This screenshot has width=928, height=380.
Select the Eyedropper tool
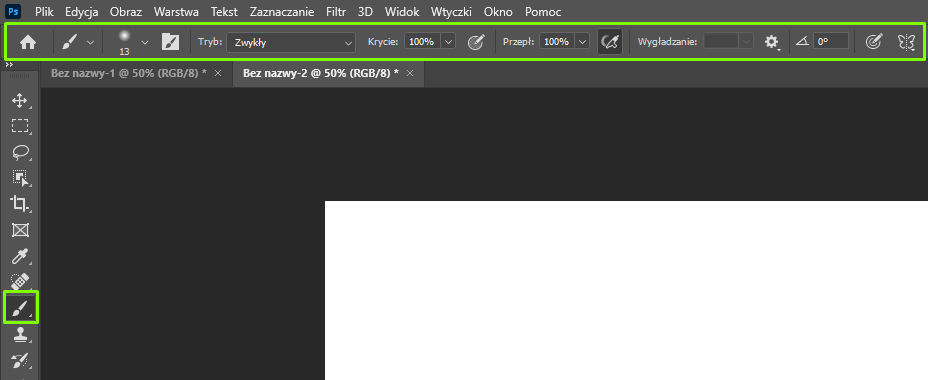20,256
